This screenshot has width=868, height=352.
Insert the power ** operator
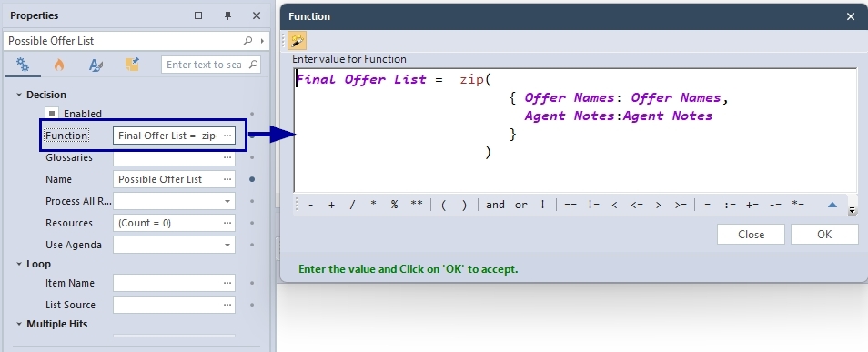[417, 205]
